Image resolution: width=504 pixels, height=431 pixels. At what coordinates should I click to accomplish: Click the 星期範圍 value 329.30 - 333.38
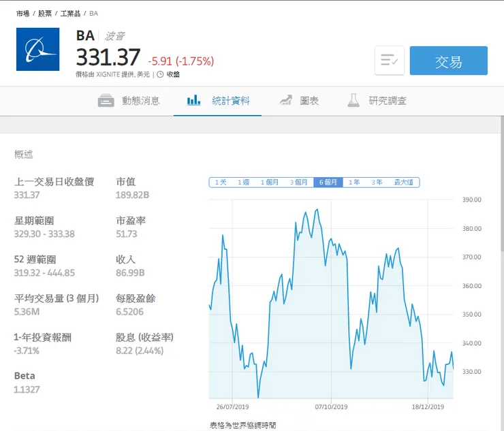pyautogui.click(x=44, y=234)
